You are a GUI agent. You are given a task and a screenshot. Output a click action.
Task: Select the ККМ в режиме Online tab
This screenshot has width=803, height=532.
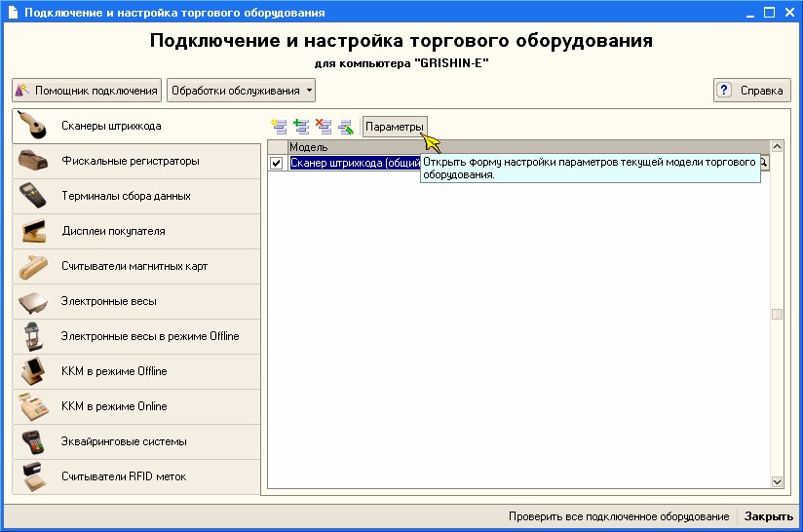coord(114,406)
